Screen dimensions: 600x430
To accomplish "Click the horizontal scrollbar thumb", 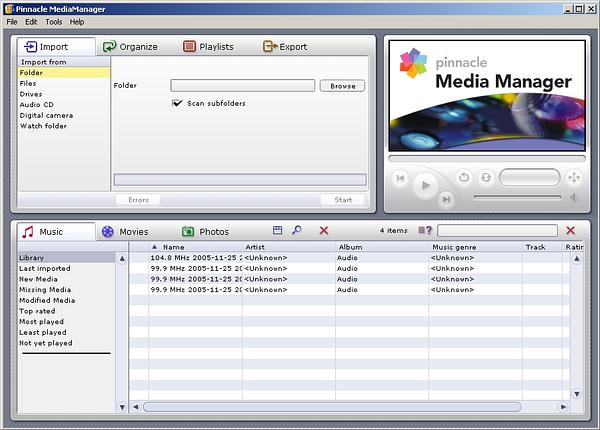I will (332, 407).
